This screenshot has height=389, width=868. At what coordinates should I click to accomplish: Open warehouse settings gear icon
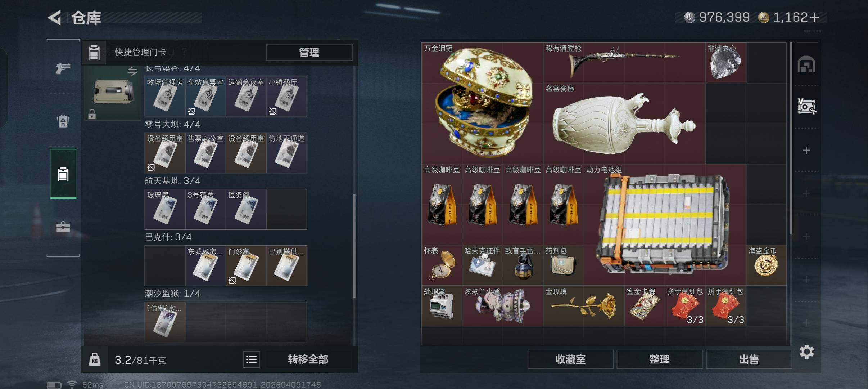pos(807,352)
